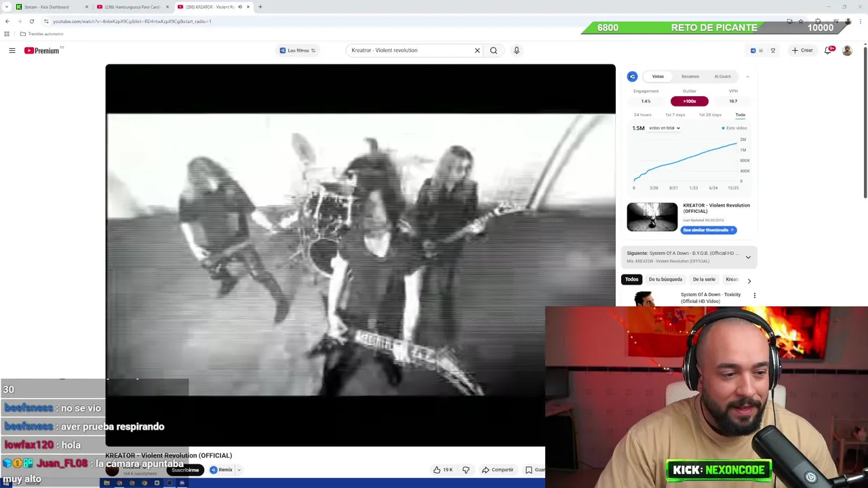Mute the tab via the speaker icon

coord(239,7)
